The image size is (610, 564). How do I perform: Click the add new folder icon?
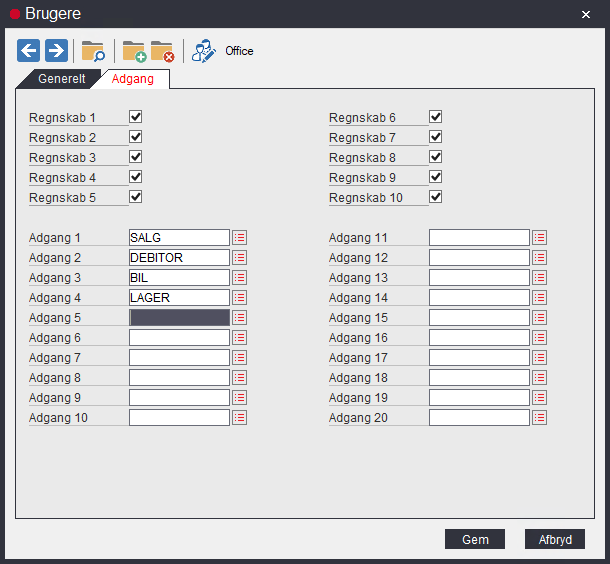pyautogui.click(x=134, y=51)
